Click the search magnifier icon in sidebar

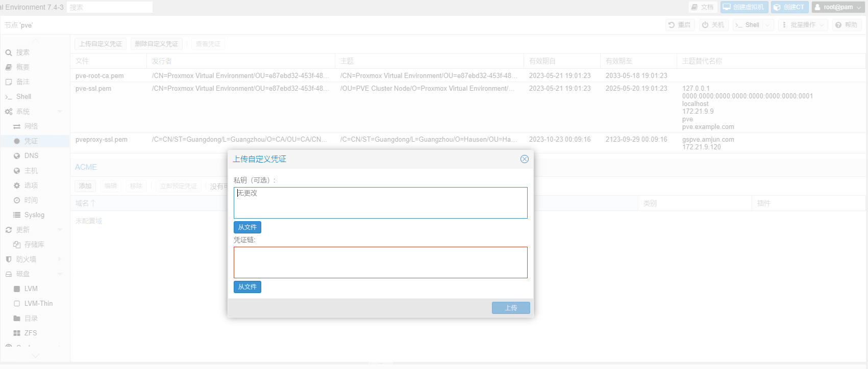[x=9, y=52]
